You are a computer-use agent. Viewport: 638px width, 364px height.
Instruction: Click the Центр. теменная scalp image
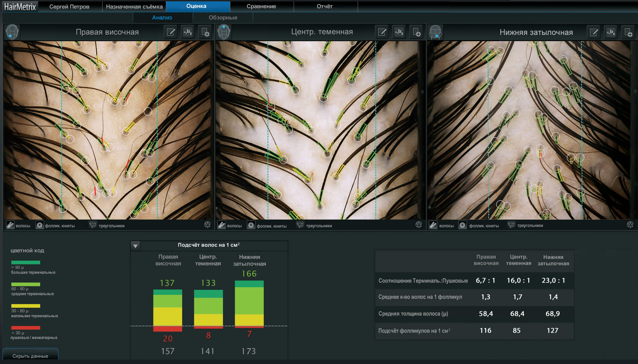[321, 130]
